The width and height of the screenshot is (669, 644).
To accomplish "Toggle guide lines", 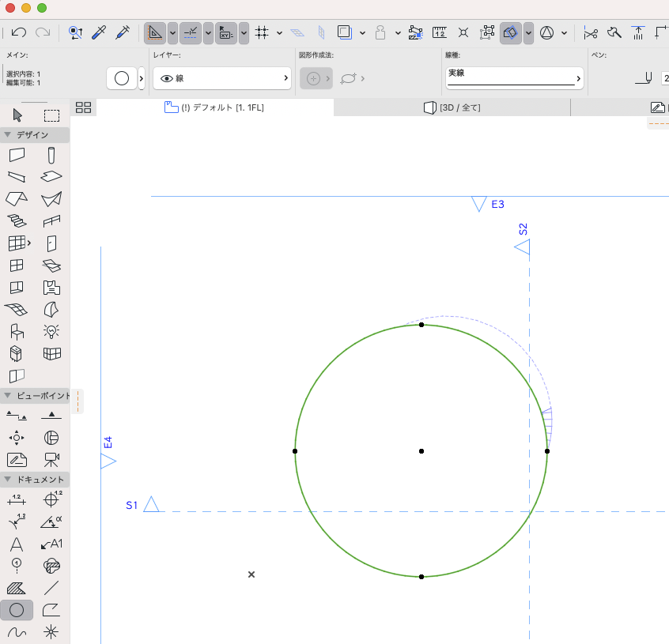I will tap(155, 33).
